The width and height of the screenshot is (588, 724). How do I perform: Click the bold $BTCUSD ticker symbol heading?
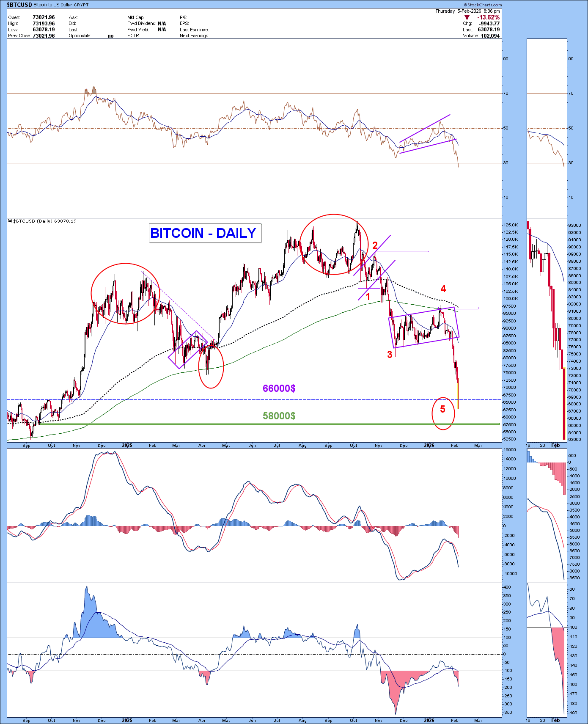pos(19,5)
